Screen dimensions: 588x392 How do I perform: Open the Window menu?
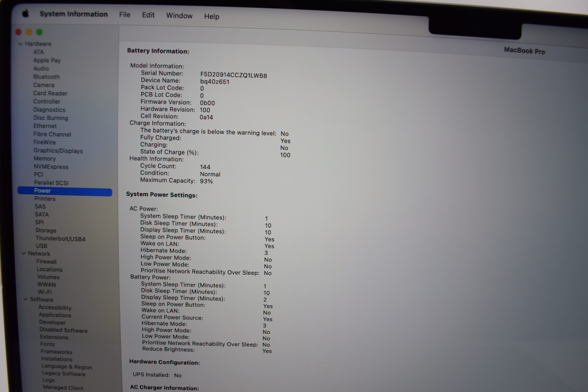coord(179,16)
